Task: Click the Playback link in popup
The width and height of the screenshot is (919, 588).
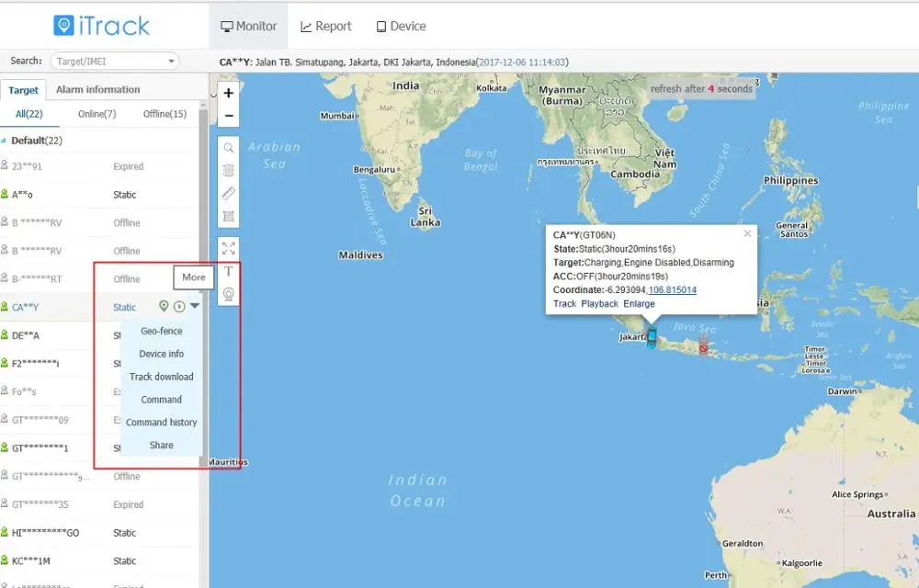Action: point(599,304)
